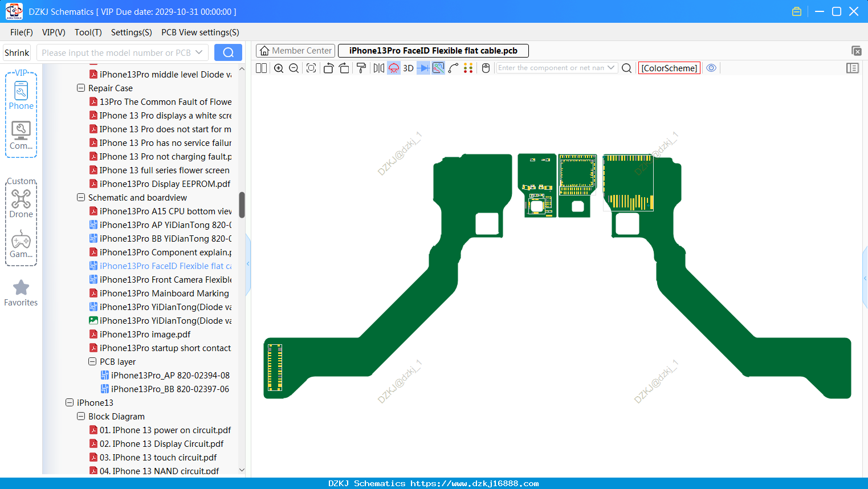This screenshot has height=489, width=868.
Task: Open iPhone13Pro Display EEPROM.pdf
Action: click(x=160, y=184)
